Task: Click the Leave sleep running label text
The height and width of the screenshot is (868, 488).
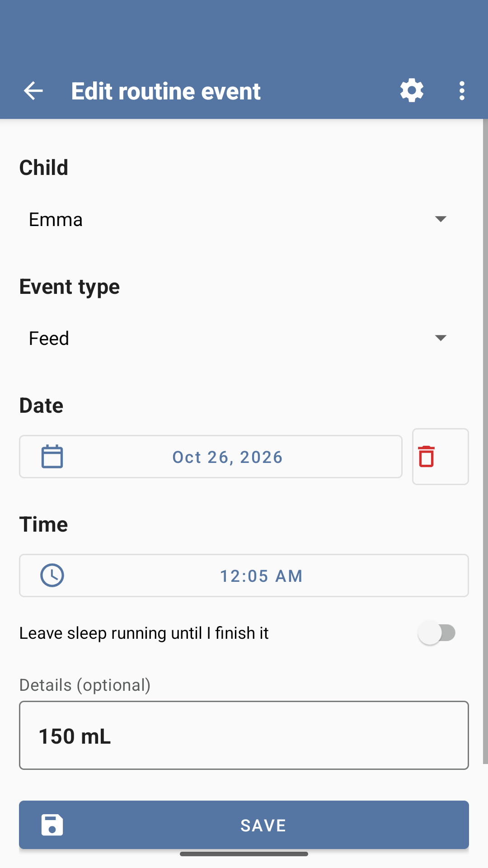Action: tap(144, 633)
